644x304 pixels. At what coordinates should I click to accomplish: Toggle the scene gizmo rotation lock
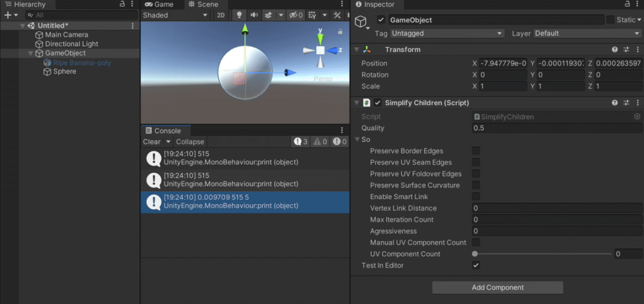pos(340,31)
